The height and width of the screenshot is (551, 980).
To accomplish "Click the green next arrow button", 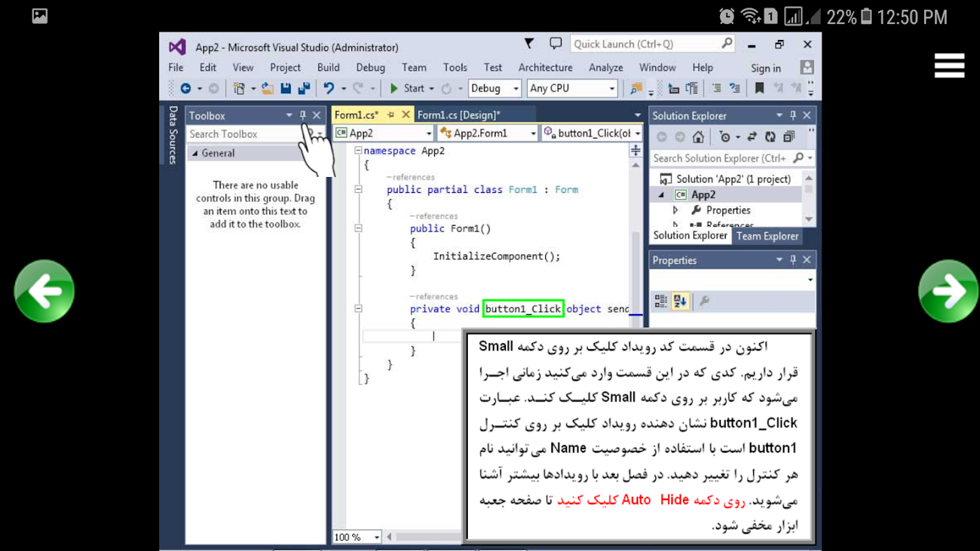I will [948, 291].
